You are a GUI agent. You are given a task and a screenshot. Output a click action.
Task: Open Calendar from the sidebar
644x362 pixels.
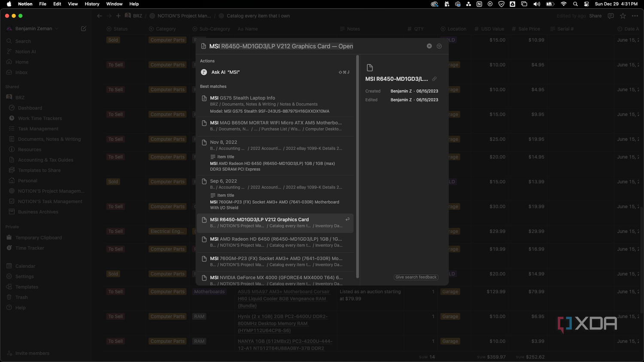25,266
